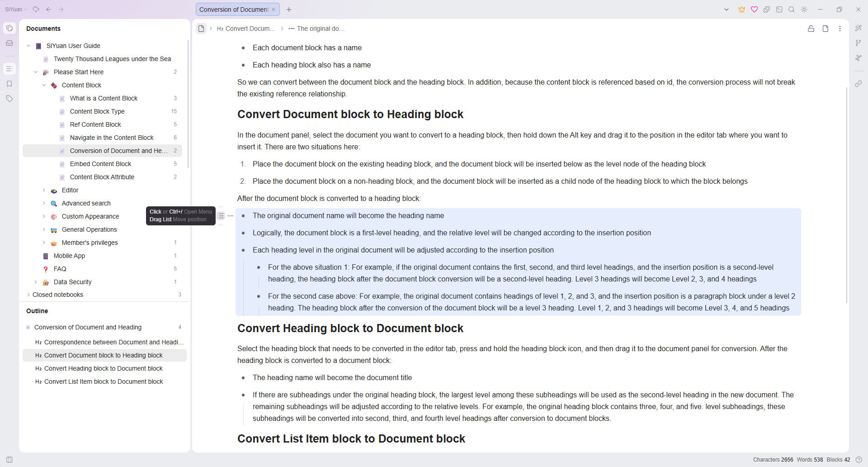Toggle the Outline dock panel icon
This screenshot has width=868, height=467.
(9, 69)
